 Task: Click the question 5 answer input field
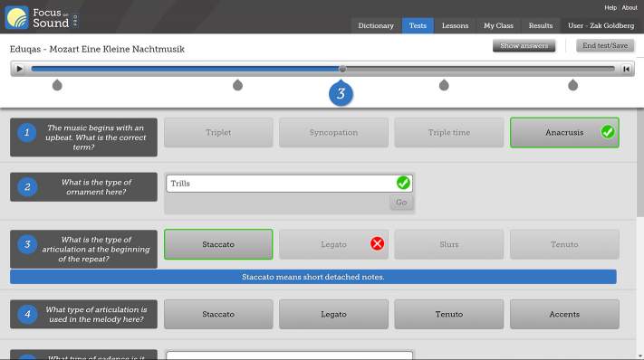pos(289,355)
